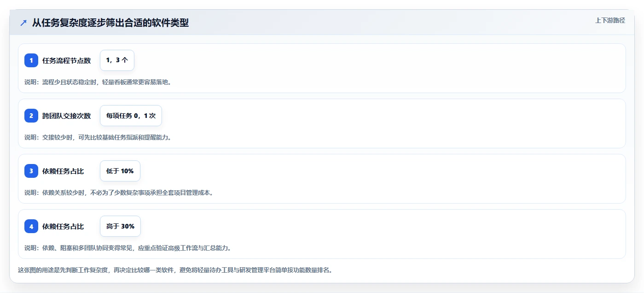Select step number badge 1
The image size is (644, 293).
point(31,60)
